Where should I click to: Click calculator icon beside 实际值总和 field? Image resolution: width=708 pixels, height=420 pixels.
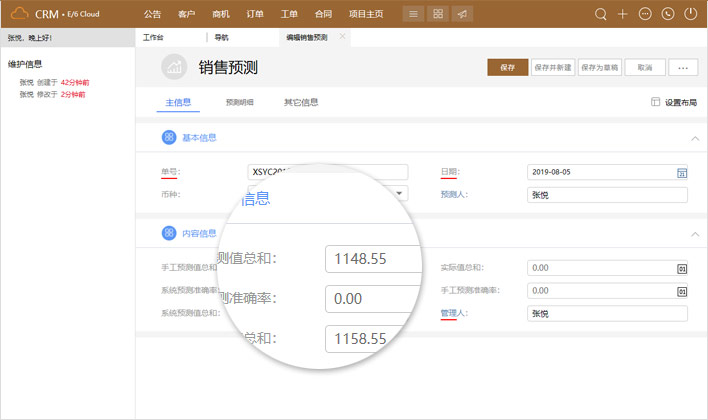click(682, 268)
